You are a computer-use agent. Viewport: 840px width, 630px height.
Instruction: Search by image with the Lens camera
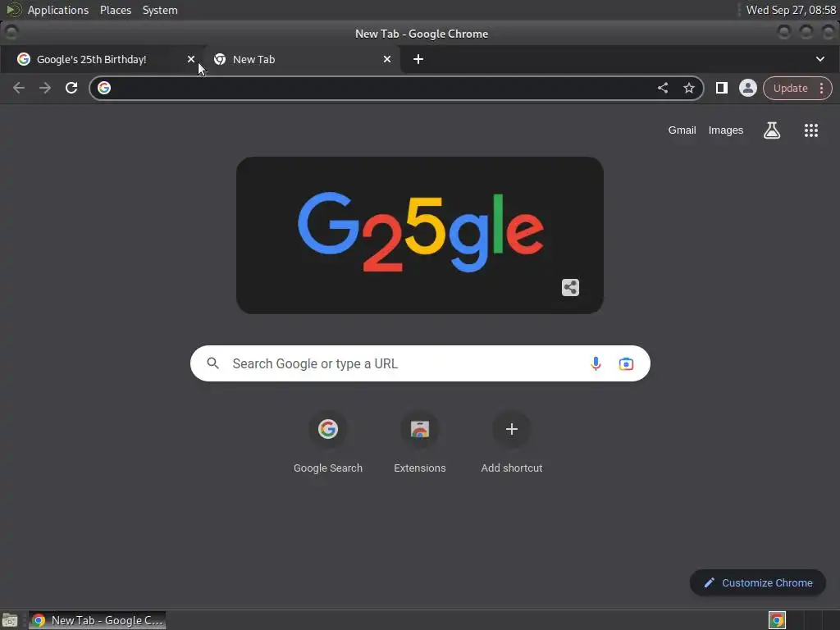pos(626,363)
